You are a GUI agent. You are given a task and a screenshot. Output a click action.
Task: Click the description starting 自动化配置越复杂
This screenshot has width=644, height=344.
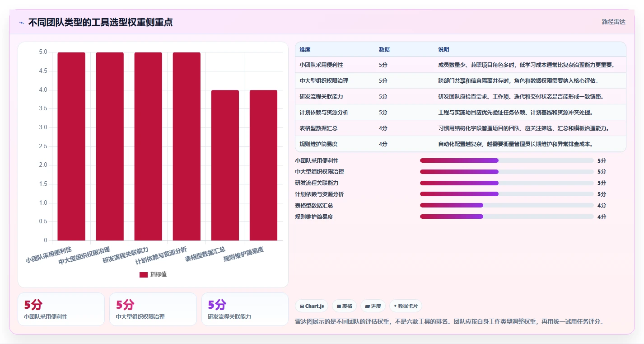tap(515, 144)
